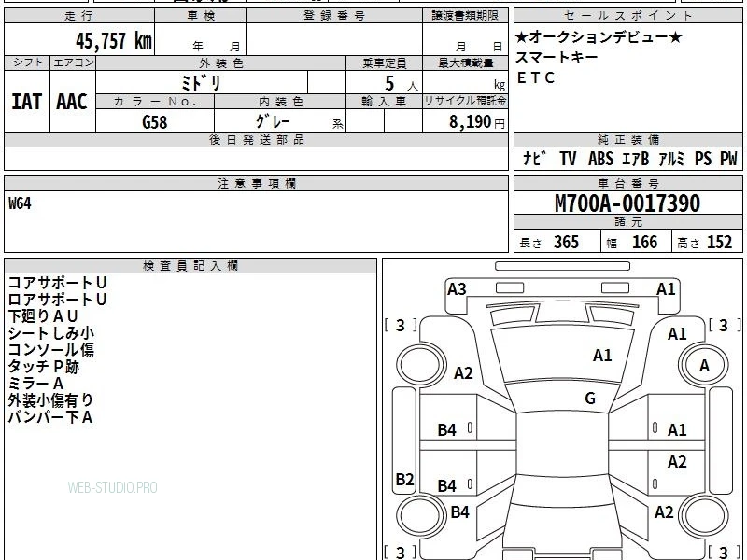Select the シートしみ小 inspector note
Viewport: 747px width, 560px height.
click(51, 333)
